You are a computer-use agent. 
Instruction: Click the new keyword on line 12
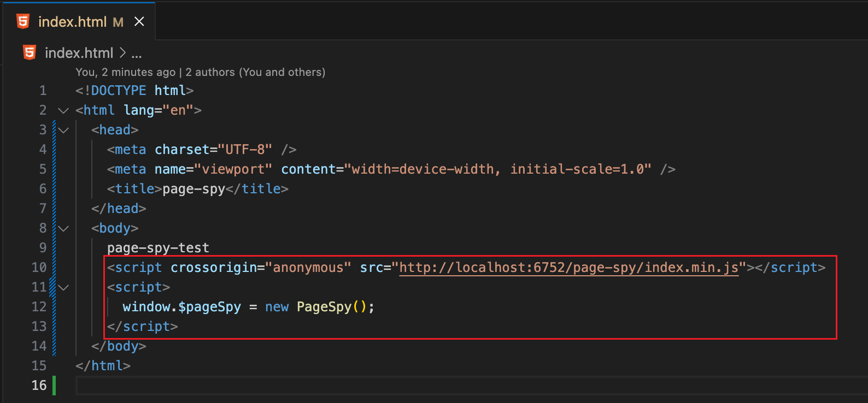[277, 307]
